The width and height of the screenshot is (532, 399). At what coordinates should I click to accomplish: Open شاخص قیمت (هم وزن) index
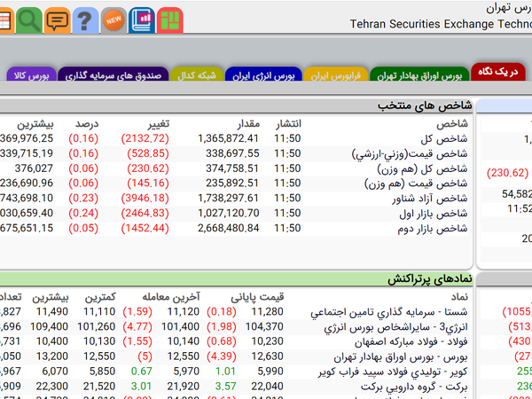[416, 184]
